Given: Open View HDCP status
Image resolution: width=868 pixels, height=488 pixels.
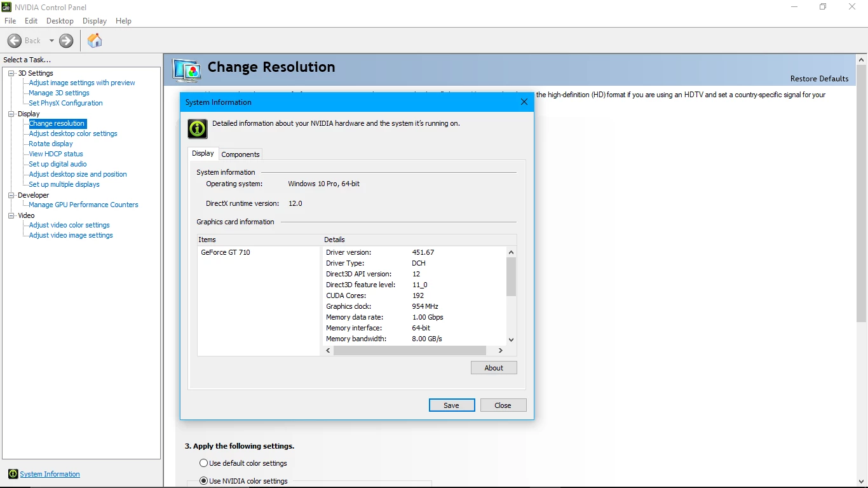Looking at the screenshot, I should [x=56, y=154].
